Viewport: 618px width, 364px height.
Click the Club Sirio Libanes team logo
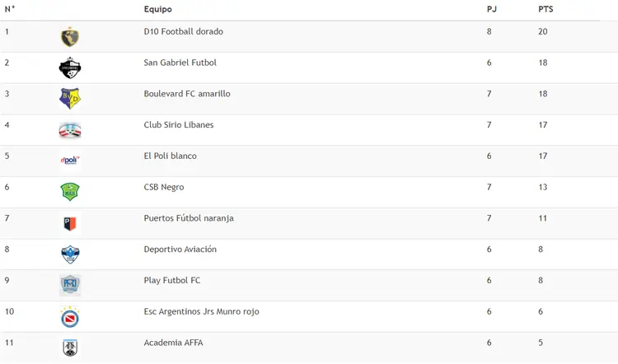pyautogui.click(x=70, y=130)
